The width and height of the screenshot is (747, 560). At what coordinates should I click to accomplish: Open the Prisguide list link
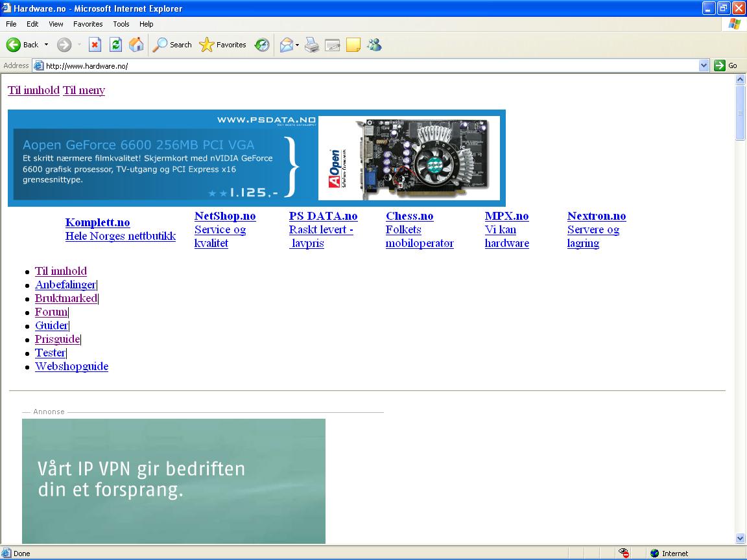point(57,340)
